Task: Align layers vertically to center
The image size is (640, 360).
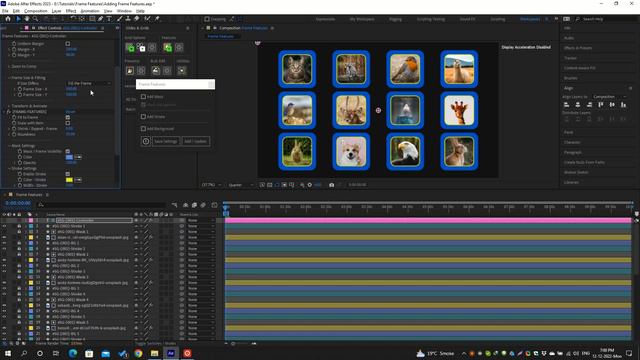Action: [x=612, y=105]
